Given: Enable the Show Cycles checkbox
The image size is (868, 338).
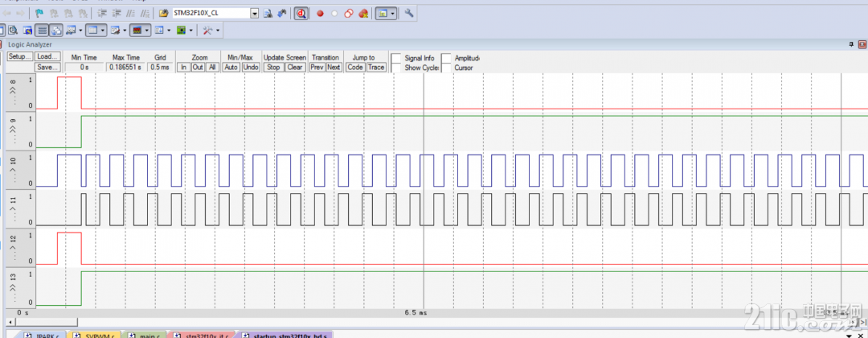Looking at the screenshot, I should pyautogui.click(x=395, y=68).
